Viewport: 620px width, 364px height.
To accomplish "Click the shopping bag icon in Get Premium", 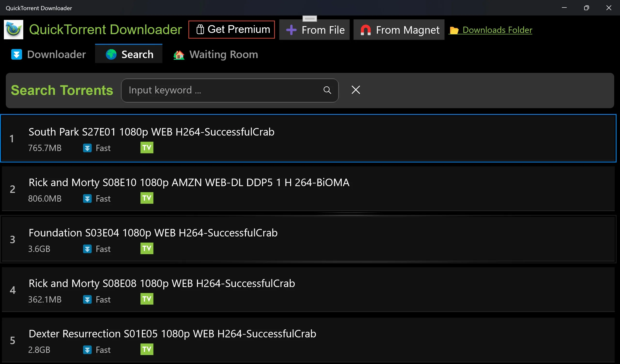I will [x=200, y=30].
